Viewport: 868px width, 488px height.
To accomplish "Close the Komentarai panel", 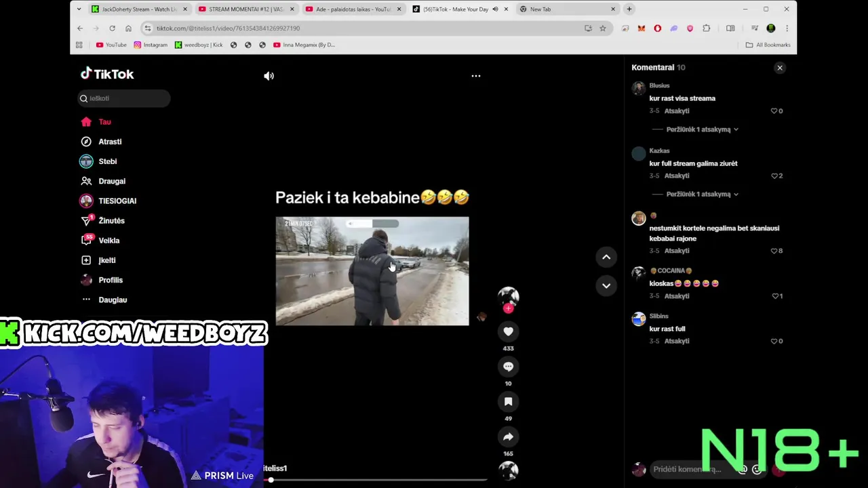I will click(x=780, y=68).
